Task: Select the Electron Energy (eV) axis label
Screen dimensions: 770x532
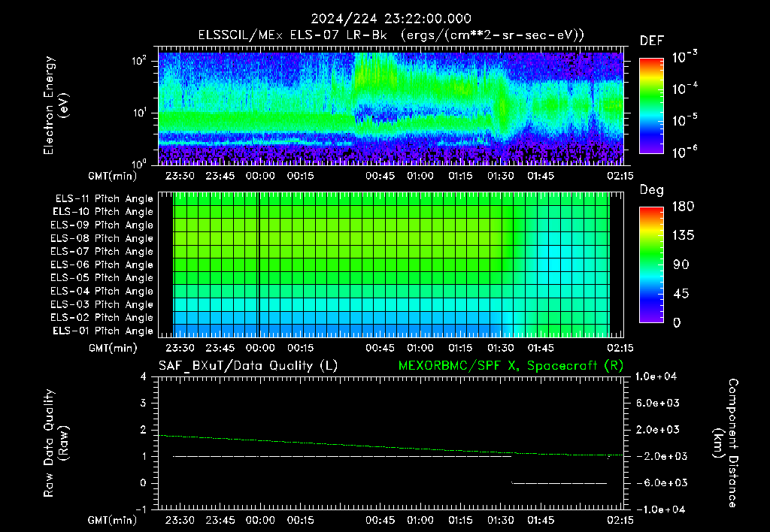Action: click(56, 105)
